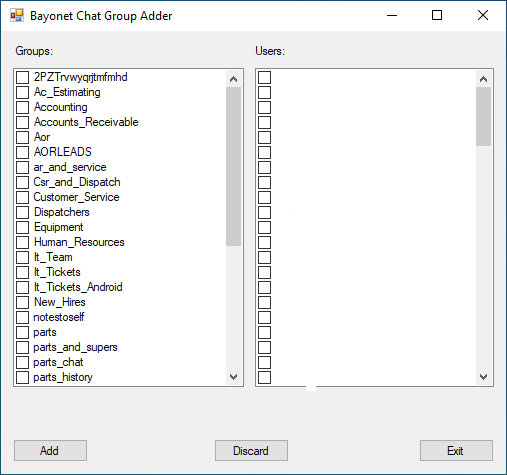This screenshot has height=475, width=507.
Task: Click the Users list scroll up arrow
Action: click(483, 79)
